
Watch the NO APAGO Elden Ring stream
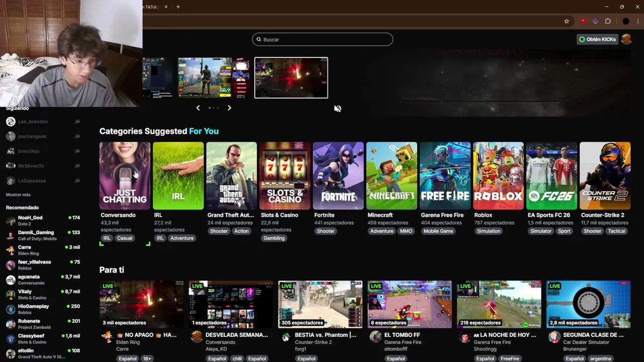click(142, 304)
